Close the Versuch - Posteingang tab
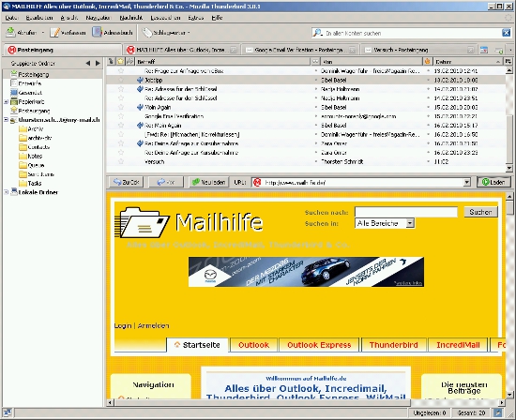Viewport: 516px width, 420px height. (471, 50)
